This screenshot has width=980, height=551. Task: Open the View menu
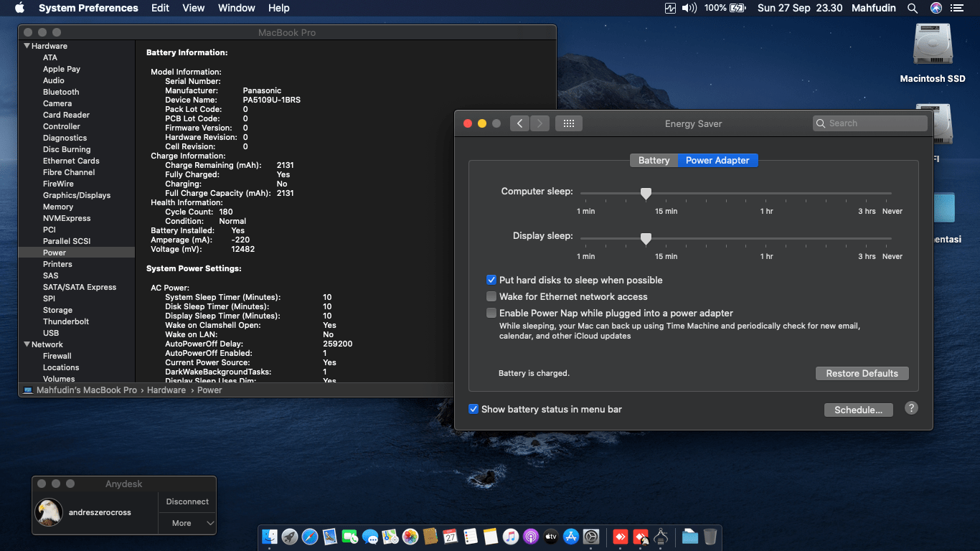194,8
